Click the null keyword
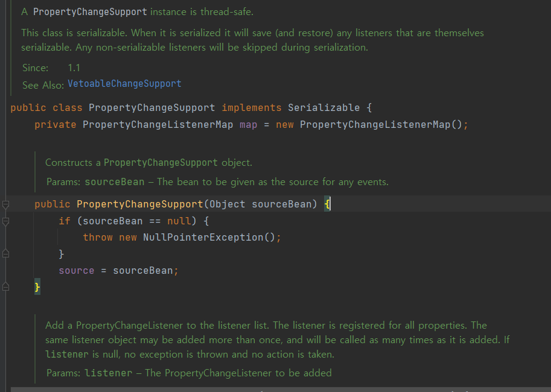 pos(179,221)
